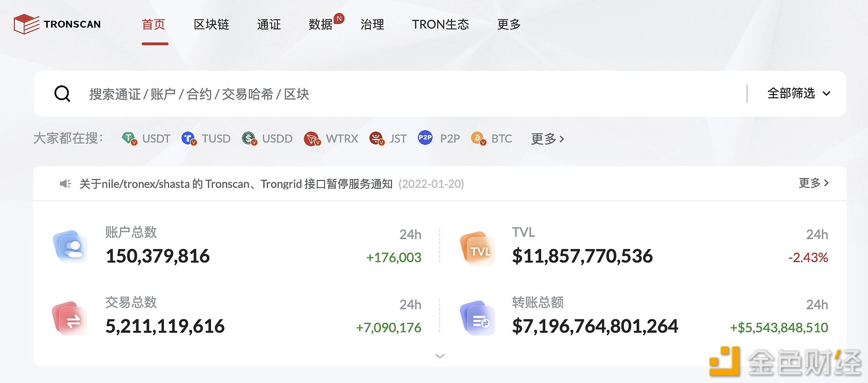Click the TVL stats icon
The width and height of the screenshot is (868, 383).
point(478,249)
